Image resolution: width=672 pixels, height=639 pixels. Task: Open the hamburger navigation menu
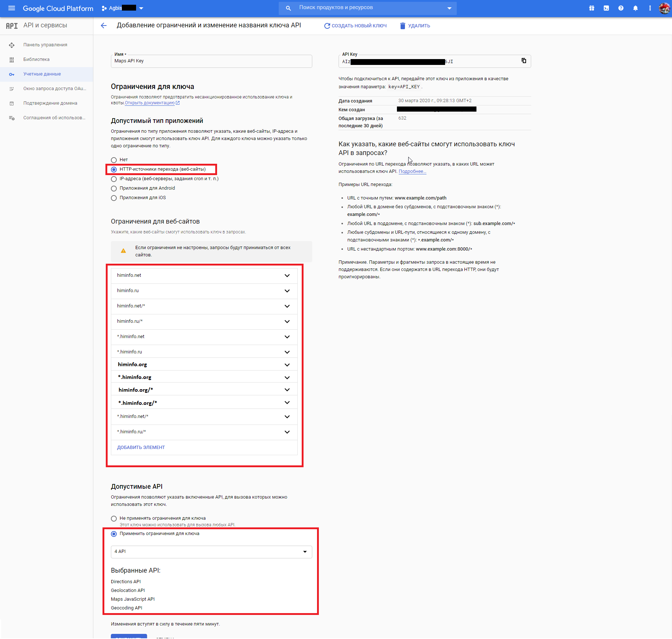(x=12, y=8)
